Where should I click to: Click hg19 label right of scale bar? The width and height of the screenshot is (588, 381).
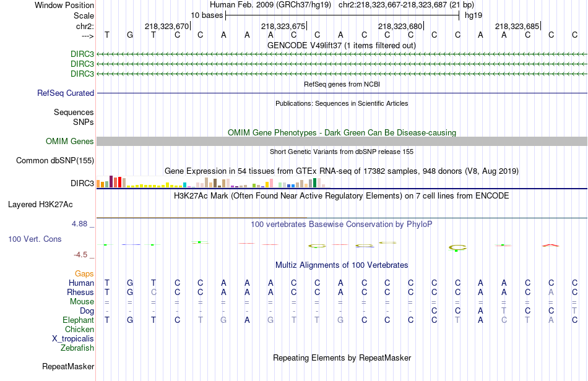click(473, 15)
